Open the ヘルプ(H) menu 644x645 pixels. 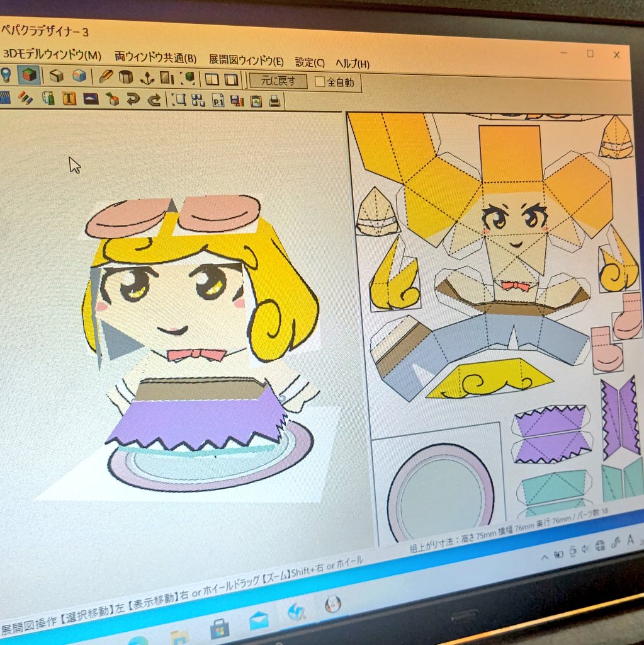pos(353,64)
